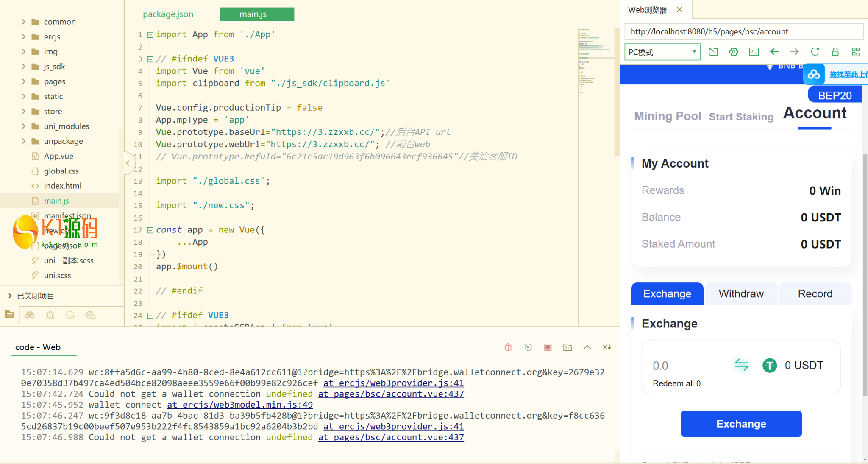Toggle fold on line 3 ifndef block
Viewport: 868px width, 464px height.
(x=150, y=59)
